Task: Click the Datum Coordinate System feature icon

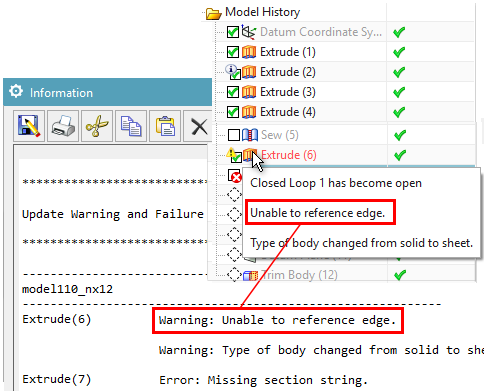Action: pyautogui.click(x=249, y=32)
